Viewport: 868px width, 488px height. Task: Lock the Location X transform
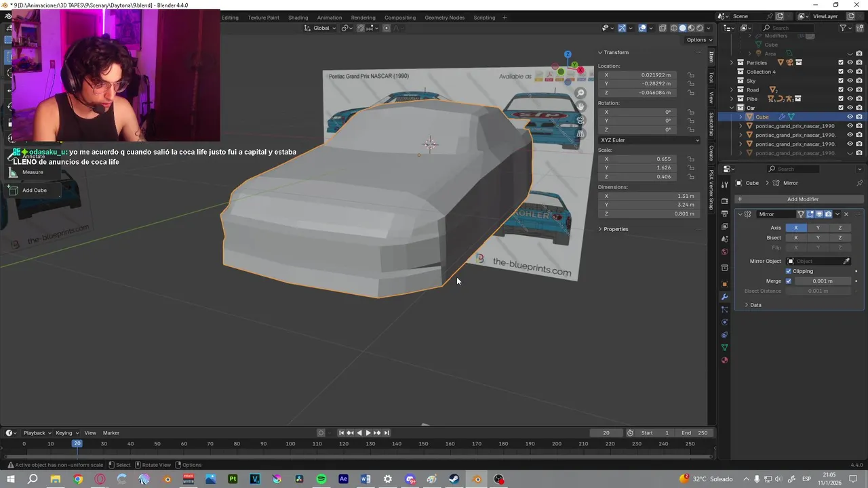691,75
